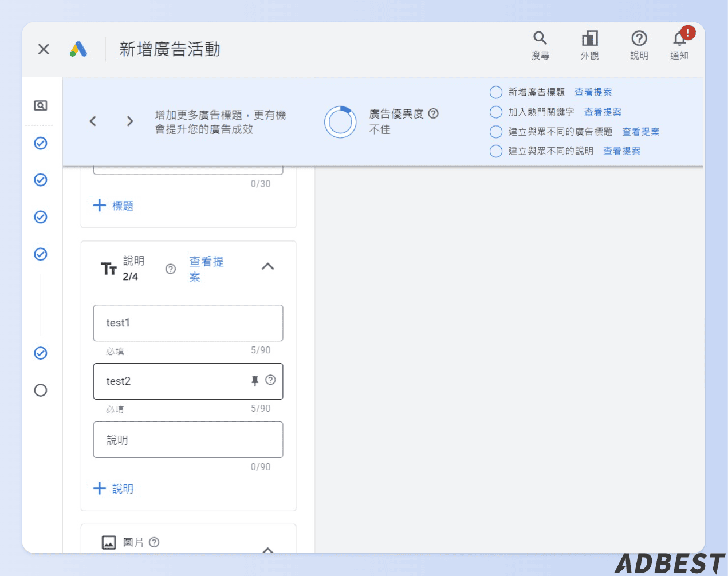
Task: Advance to the next suggestion with the right arrow
Action: 129,121
